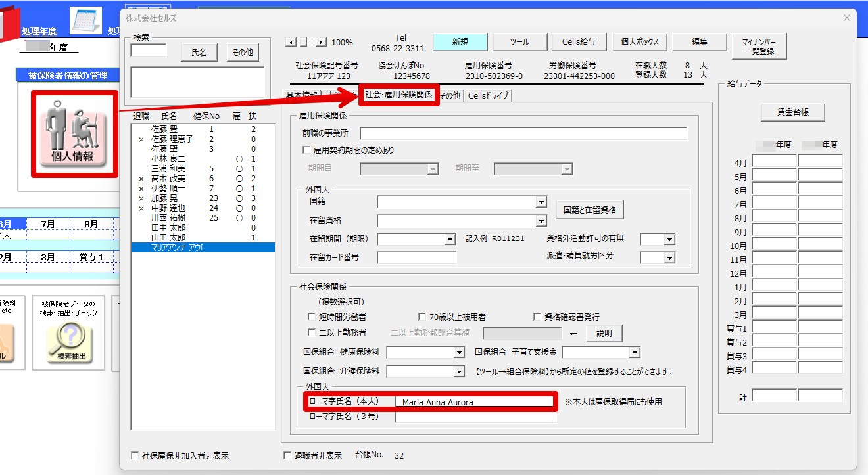Click the 前職の事業所 input field
The image size is (868, 475).
(x=523, y=133)
